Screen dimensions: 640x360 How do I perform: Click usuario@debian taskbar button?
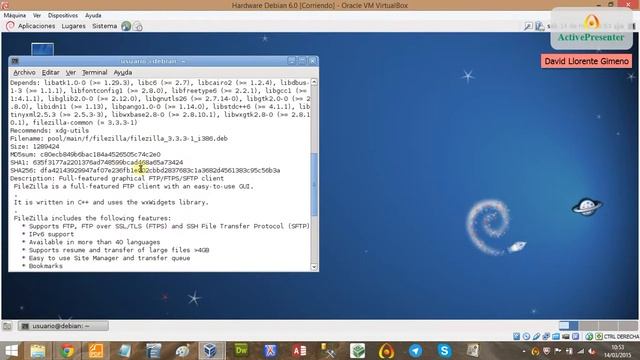[x=63, y=326]
